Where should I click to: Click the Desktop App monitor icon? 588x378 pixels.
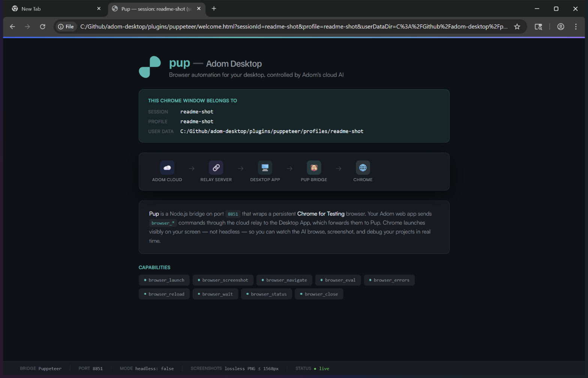point(265,168)
